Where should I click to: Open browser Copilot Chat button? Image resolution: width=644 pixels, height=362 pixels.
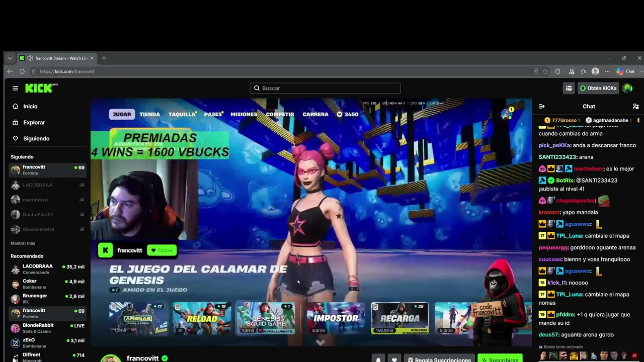pyautogui.click(x=626, y=71)
